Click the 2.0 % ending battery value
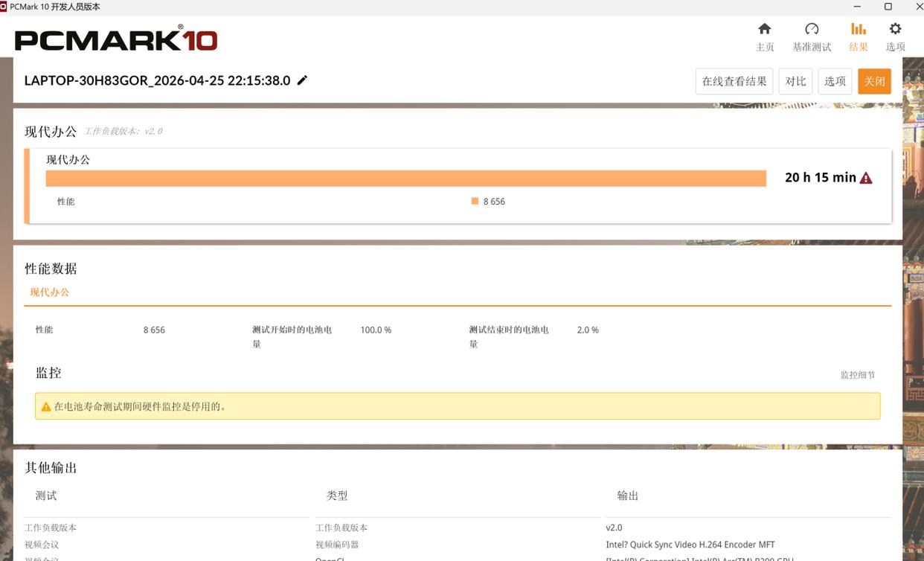Screen dimensions: 924x561 588,330
